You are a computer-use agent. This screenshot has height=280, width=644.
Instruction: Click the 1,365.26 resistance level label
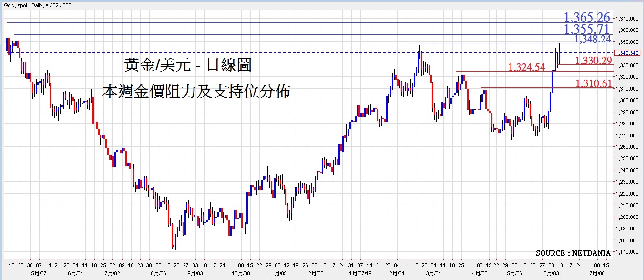pyautogui.click(x=587, y=18)
